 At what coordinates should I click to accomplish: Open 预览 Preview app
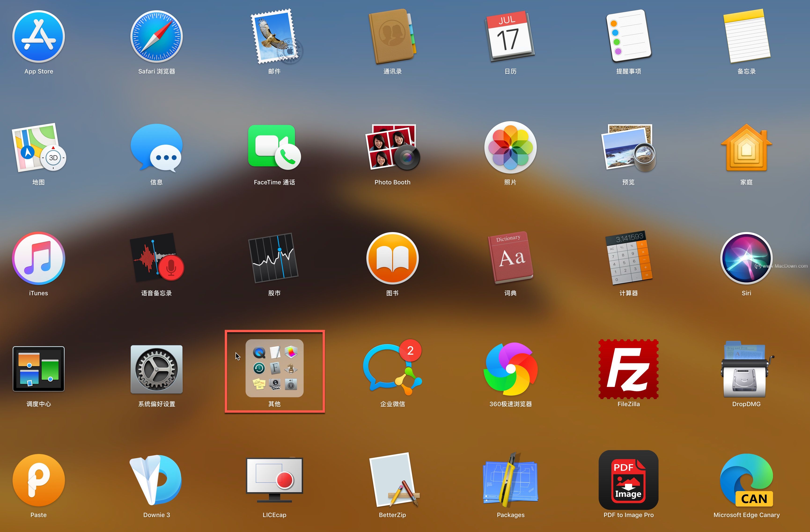(628, 147)
